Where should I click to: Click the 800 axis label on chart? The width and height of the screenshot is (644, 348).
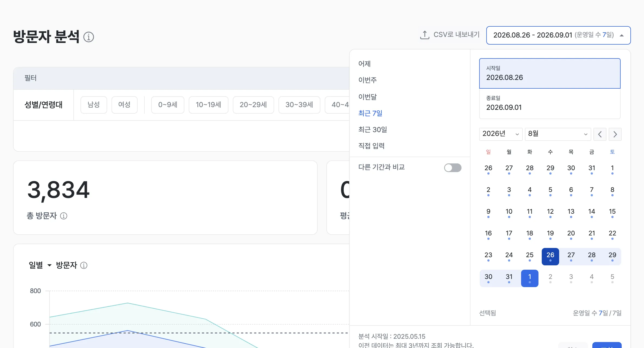35,291
